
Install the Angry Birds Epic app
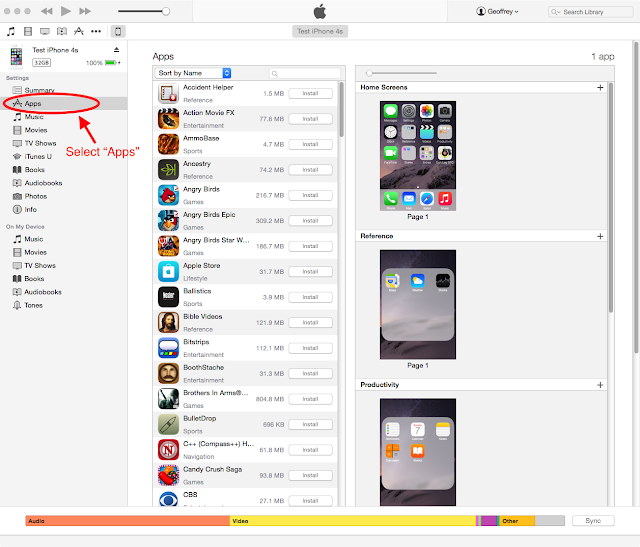(x=310, y=220)
